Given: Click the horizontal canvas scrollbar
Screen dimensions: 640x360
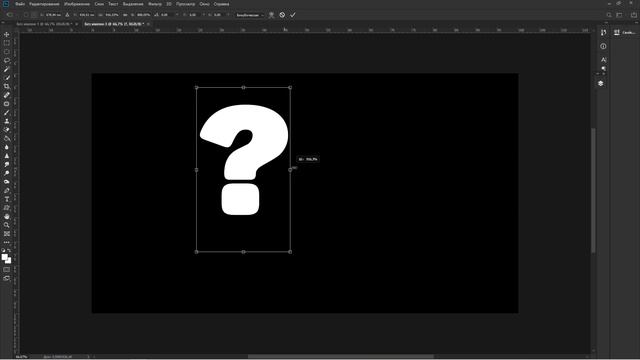Looking at the screenshot, I should coord(341,357).
